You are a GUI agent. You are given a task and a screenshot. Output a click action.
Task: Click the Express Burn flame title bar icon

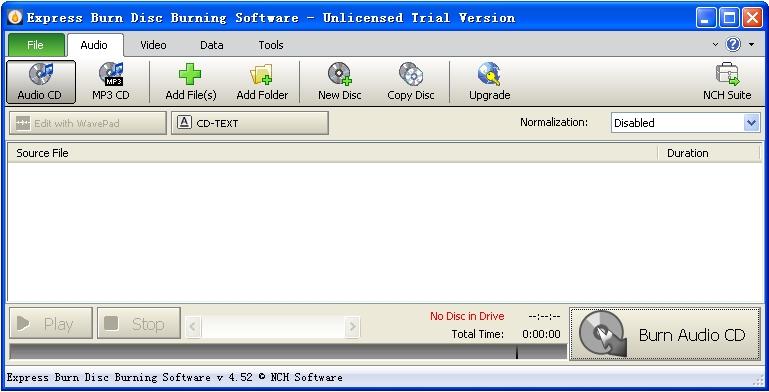(15, 18)
